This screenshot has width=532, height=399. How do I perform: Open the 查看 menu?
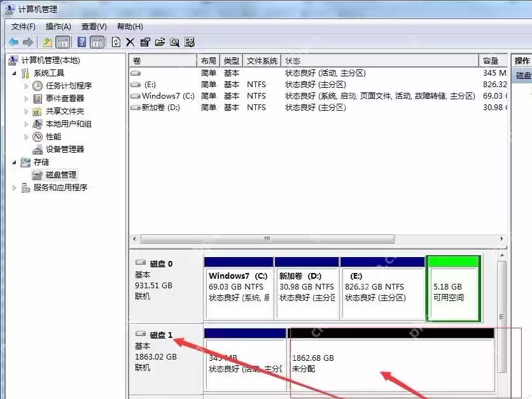pyautogui.click(x=92, y=26)
